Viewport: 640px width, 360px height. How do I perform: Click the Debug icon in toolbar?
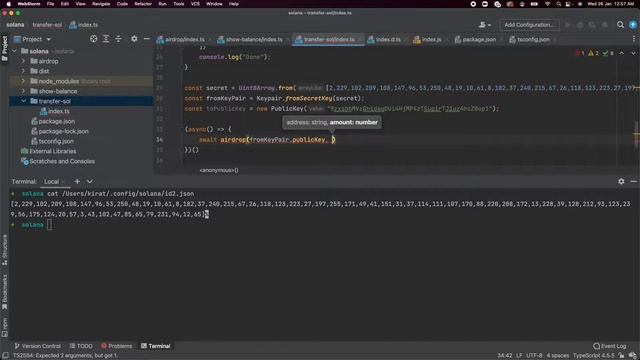pyautogui.click(x=580, y=25)
